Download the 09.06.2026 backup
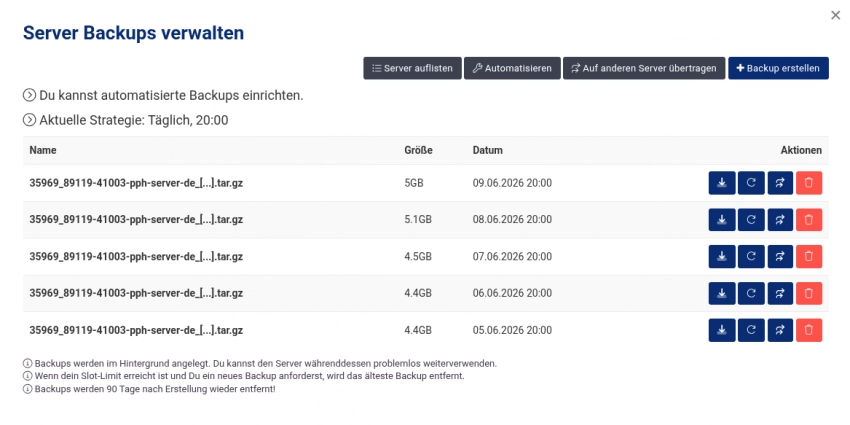 coord(722,183)
